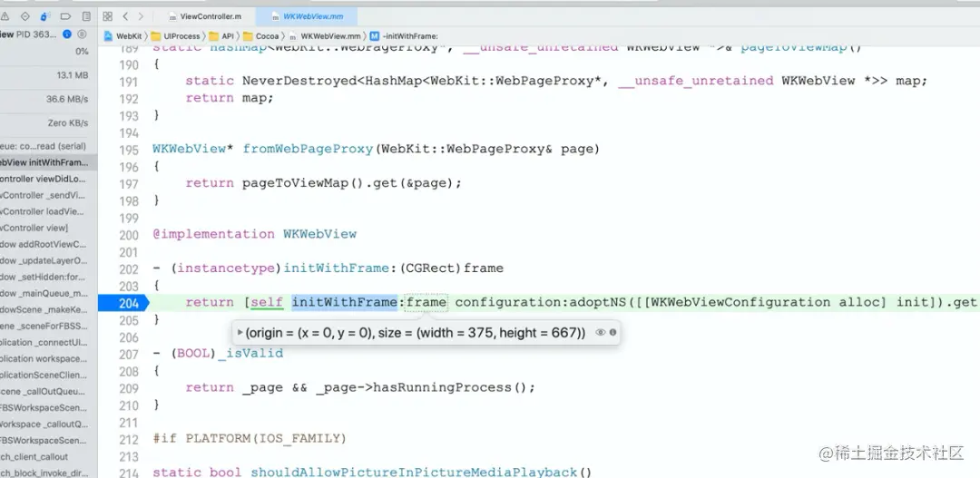Screen dimensions: 980x478
Task: Select the 'dow addRootViewC...' stack frame
Action: [x=48, y=244]
